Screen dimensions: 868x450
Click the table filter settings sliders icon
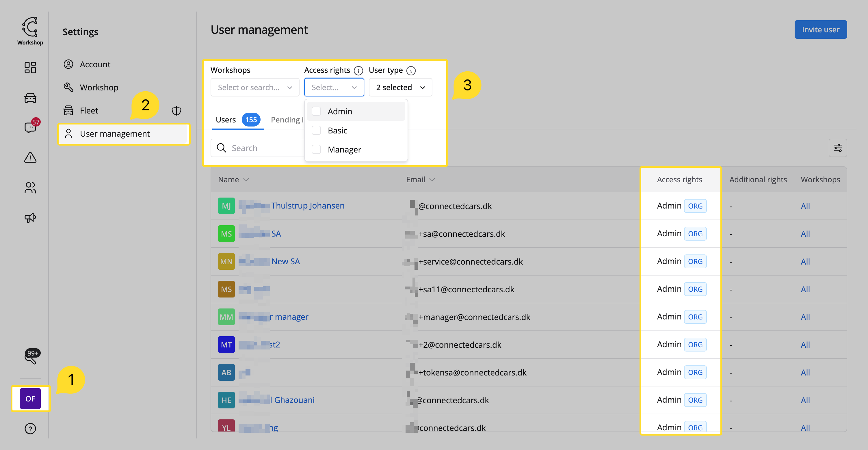837,148
